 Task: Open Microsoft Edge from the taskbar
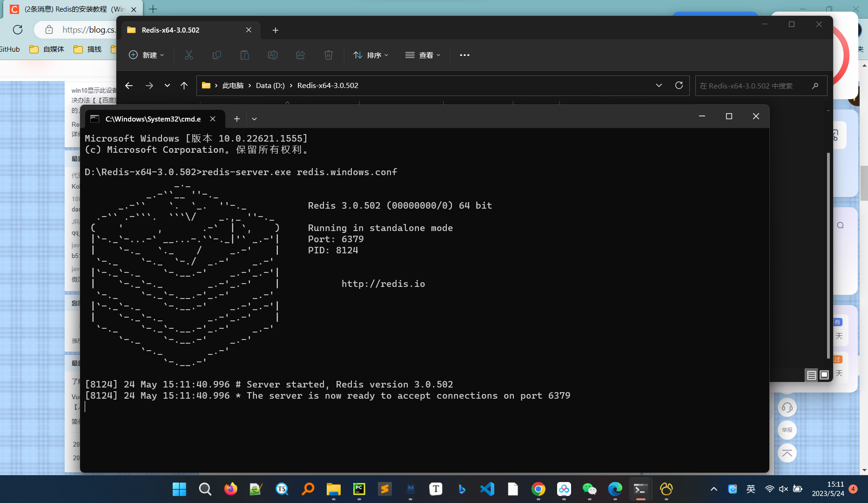pos(615,489)
